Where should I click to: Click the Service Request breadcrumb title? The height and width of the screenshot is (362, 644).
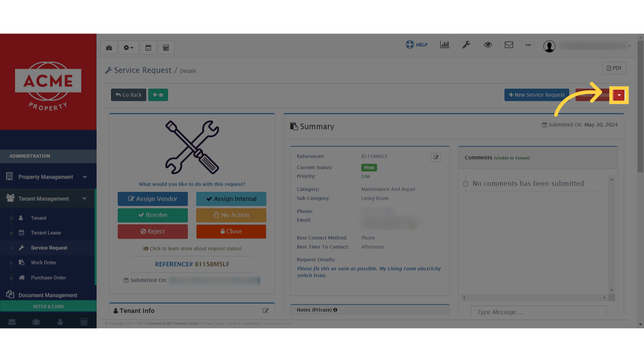point(143,70)
